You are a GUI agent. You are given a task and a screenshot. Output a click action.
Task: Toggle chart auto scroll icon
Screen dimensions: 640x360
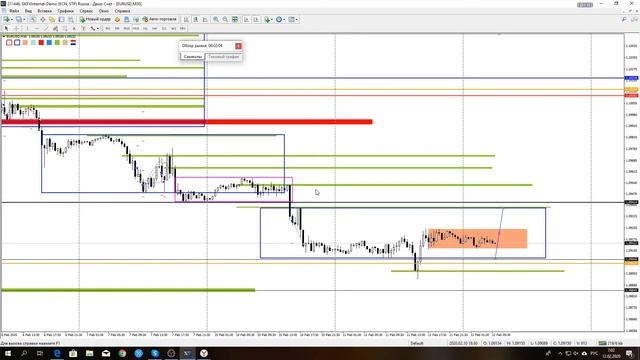pyautogui.click(x=247, y=19)
